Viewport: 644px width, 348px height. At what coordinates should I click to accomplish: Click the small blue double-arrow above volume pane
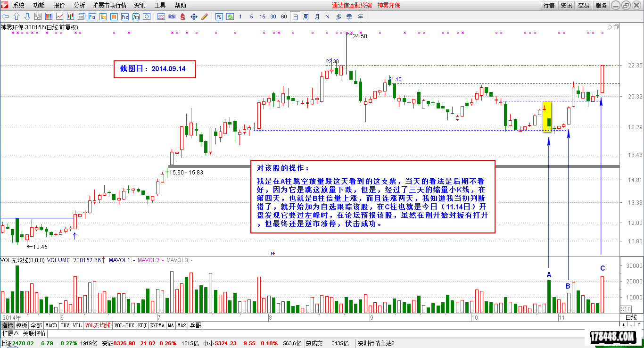tap(272, 253)
